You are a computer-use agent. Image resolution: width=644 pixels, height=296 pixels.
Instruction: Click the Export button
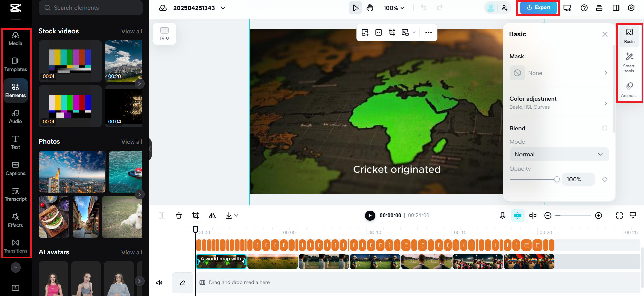tap(538, 8)
